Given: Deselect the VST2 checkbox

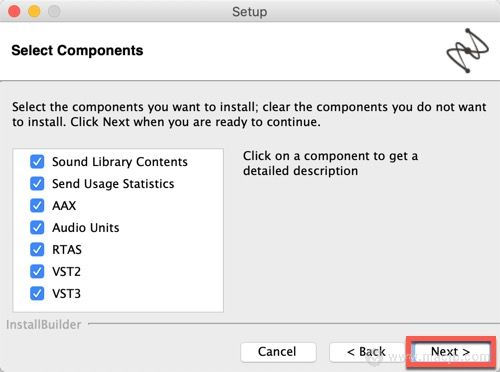Looking at the screenshot, I should tap(37, 272).
